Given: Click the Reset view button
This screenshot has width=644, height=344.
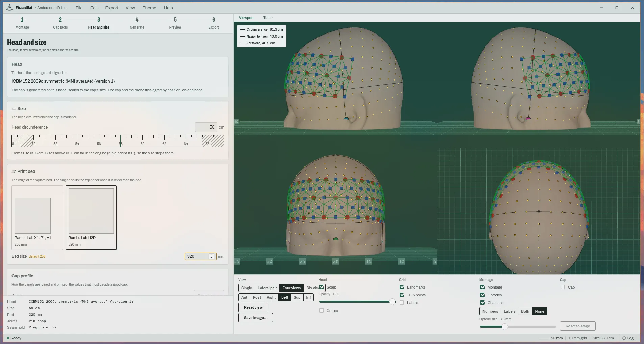Looking at the screenshot, I should coord(253,307).
